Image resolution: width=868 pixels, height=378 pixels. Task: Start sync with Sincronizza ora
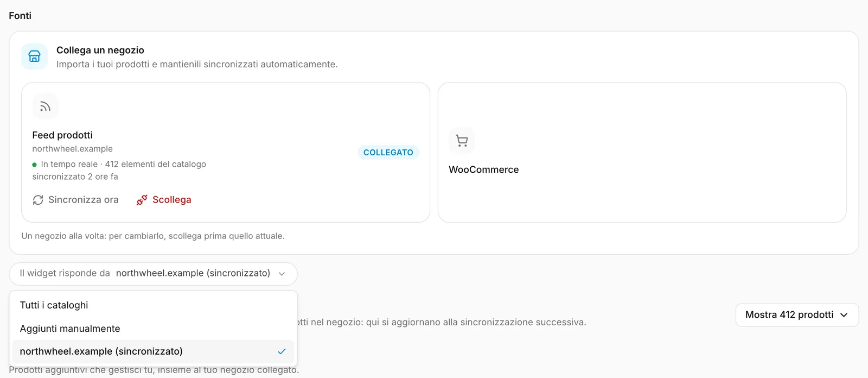(x=75, y=200)
